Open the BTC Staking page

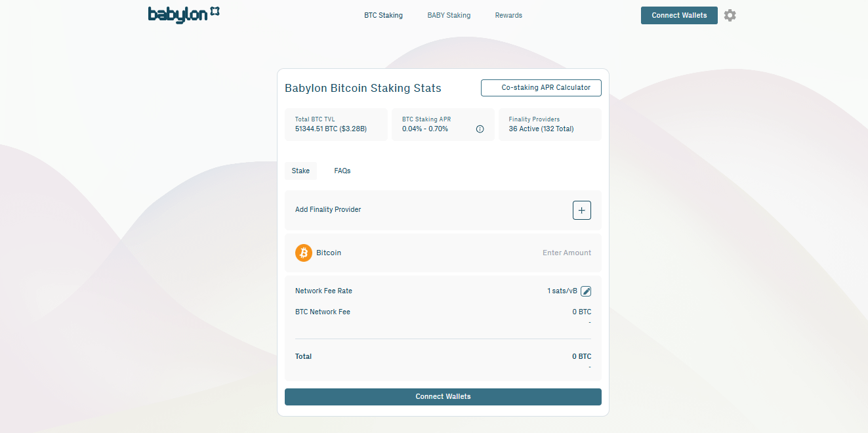[x=383, y=15]
